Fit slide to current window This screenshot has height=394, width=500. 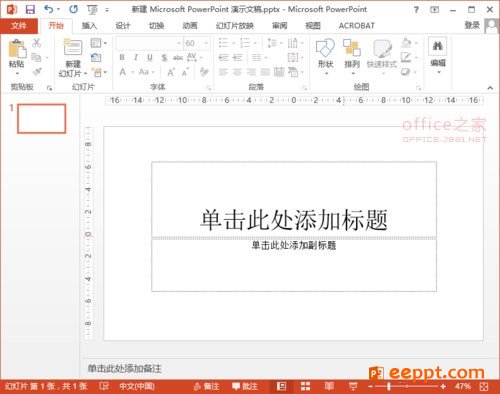(x=484, y=387)
